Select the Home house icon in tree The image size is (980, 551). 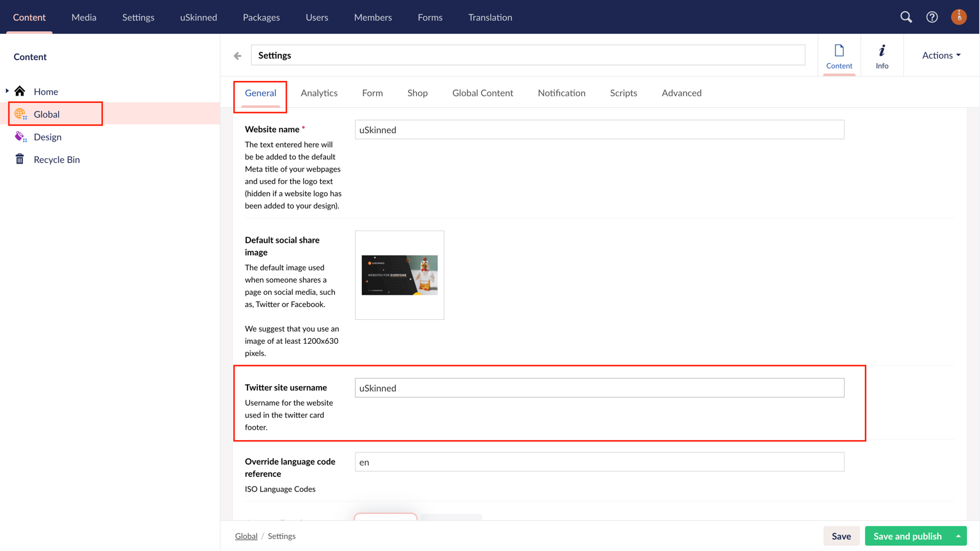pos(20,91)
